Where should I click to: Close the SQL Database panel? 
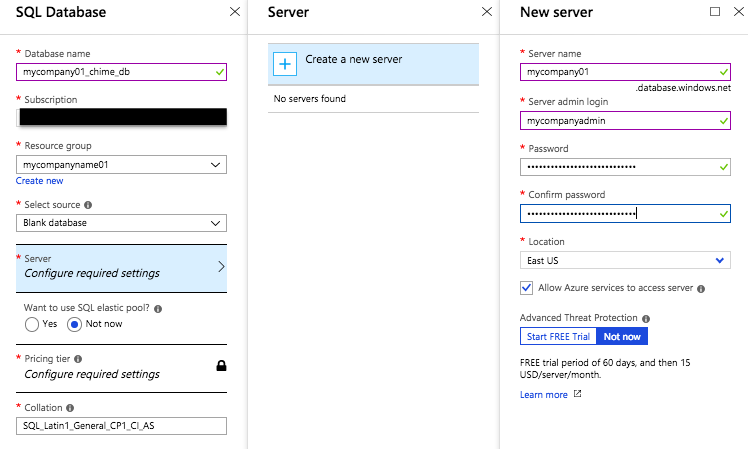(235, 11)
